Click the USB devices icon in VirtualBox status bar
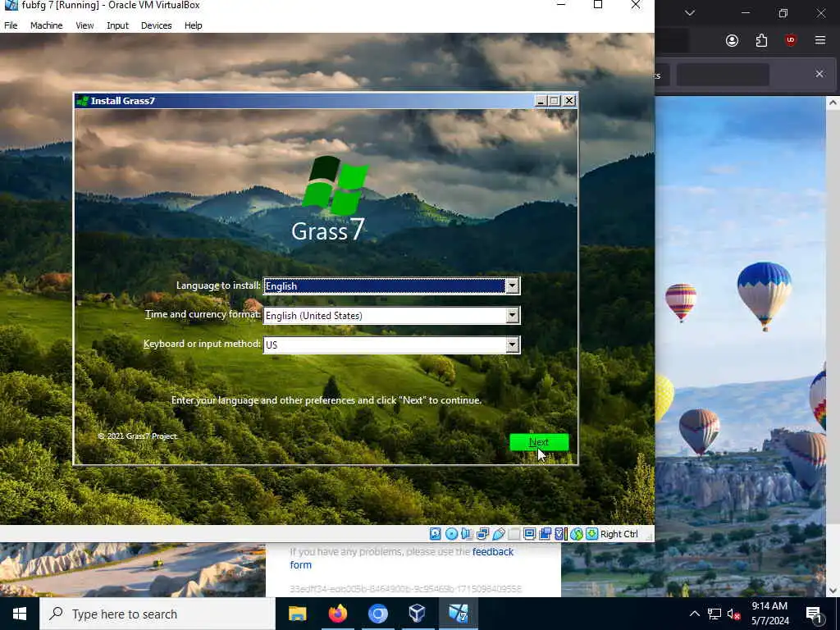This screenshot has width=840, height=630. [x=498, y=533]
